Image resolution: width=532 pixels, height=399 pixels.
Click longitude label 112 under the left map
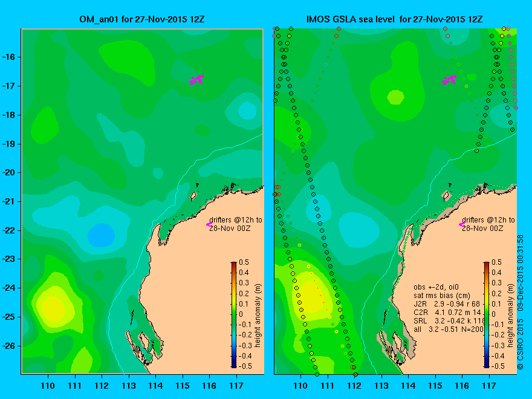pos(102,386)
